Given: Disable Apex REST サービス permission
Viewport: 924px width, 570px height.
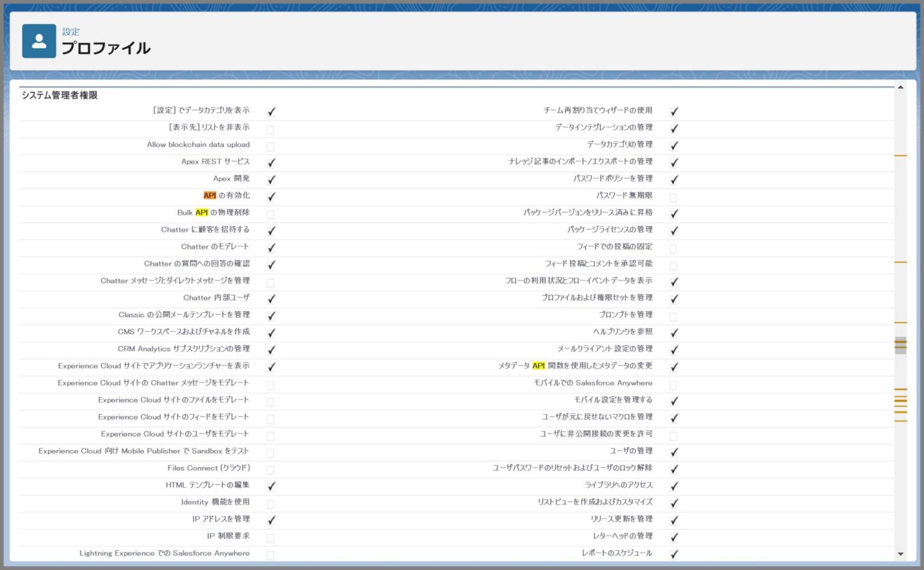Looking at the screenshot, I should coord(271,161).
